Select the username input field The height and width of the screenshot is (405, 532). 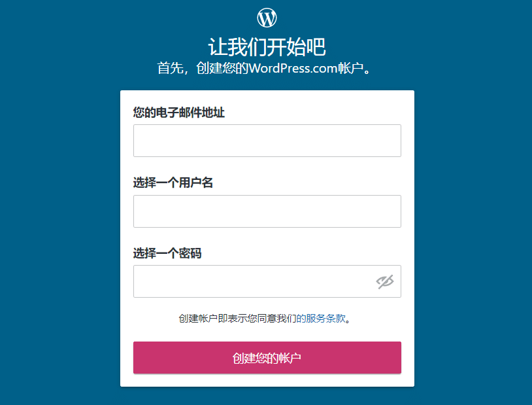click(267, 211)
